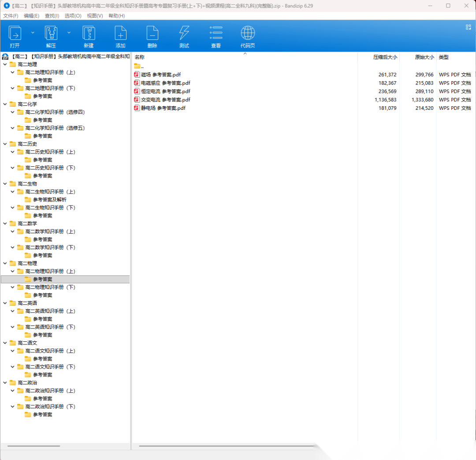Screen dimensions: 476x460
Task: Collapse the 高二化学知识手册（选修四） node
Action: 13,112
